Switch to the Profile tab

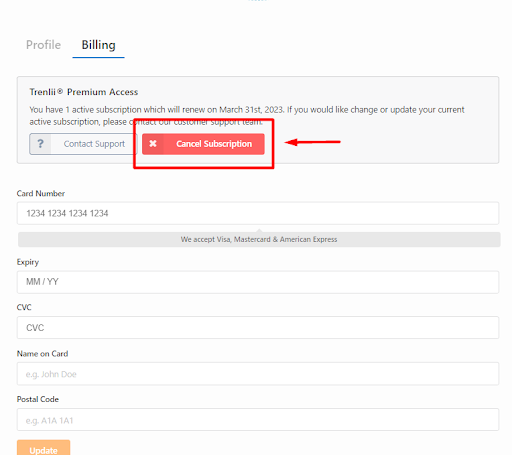[43, 45]
